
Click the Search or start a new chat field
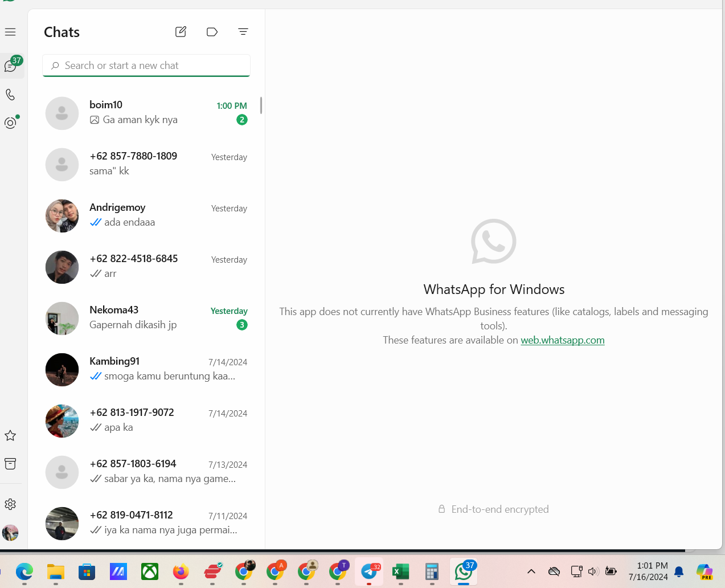(x=146, y=66)
